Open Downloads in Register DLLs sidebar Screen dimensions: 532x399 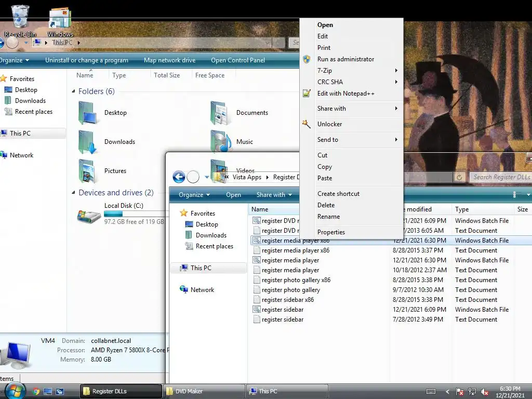click(x=211, y=235)
